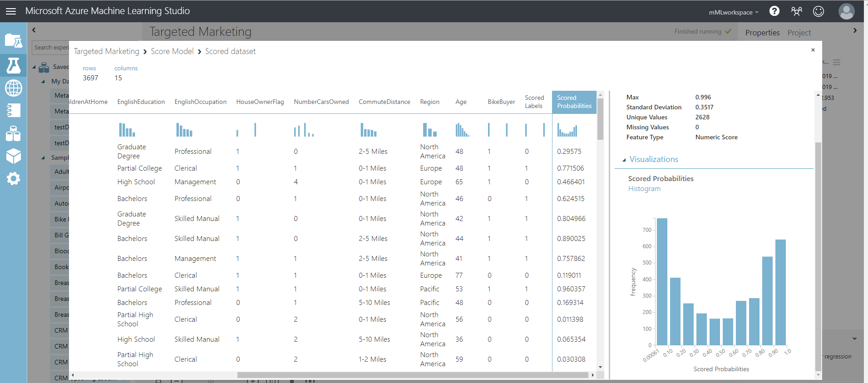Close the Scored dataset dialog

click(813, 50)
